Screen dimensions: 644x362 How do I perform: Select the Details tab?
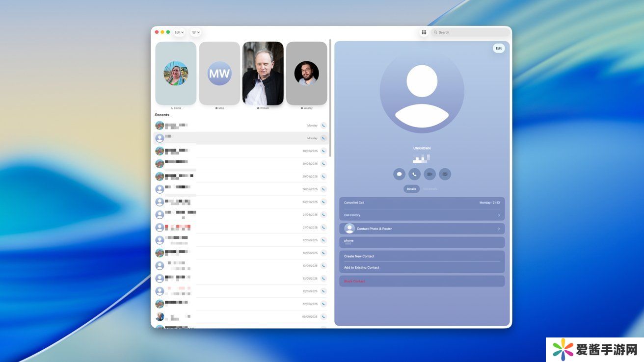[411, 189]
